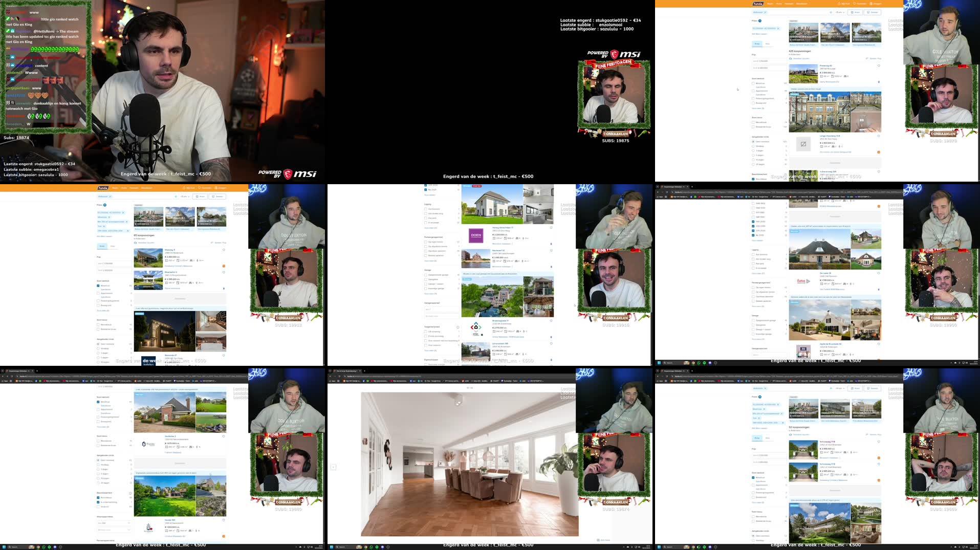Select Koop in the funda menu bar

coord(770,4)
